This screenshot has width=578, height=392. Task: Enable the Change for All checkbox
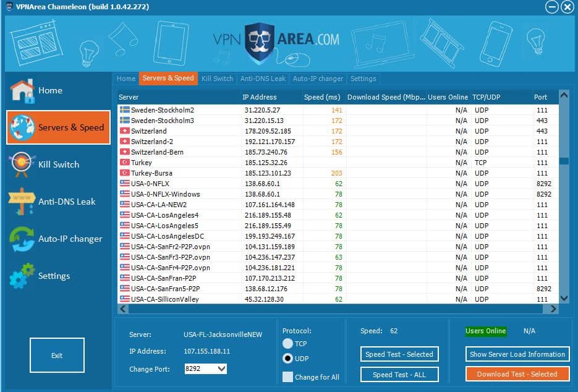click(x=287, y=377)
